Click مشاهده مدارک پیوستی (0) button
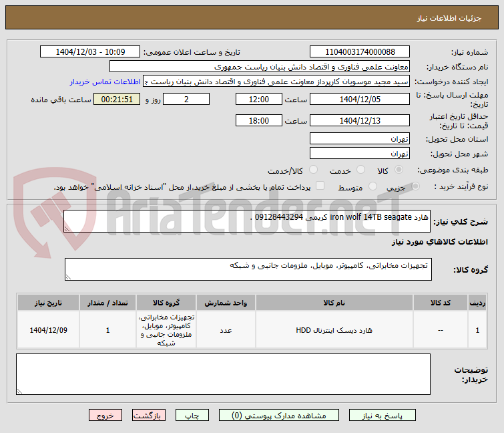Image resolution: width=504 pixels, height=433 pixels. point(278,416)
